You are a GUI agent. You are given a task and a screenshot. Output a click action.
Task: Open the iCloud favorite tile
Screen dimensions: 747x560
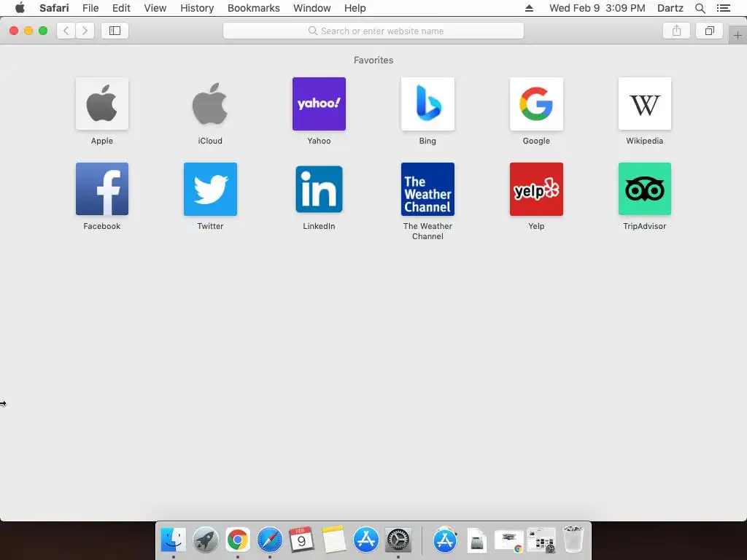(210, 104)
